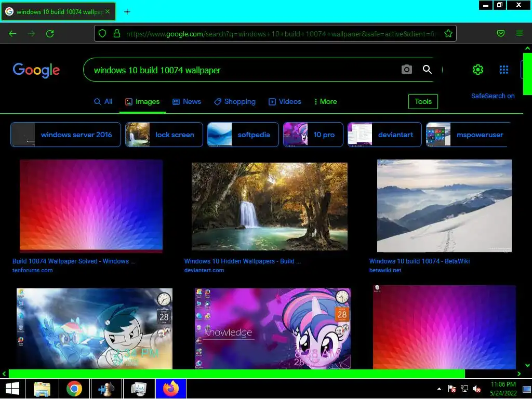Click the tenforums.com source link
Screen dimensions: 532x399
tap(33, 270)
